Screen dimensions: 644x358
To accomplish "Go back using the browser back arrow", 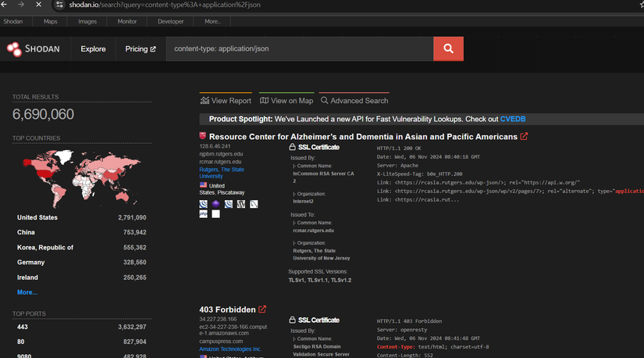I will tap(4, 5).
